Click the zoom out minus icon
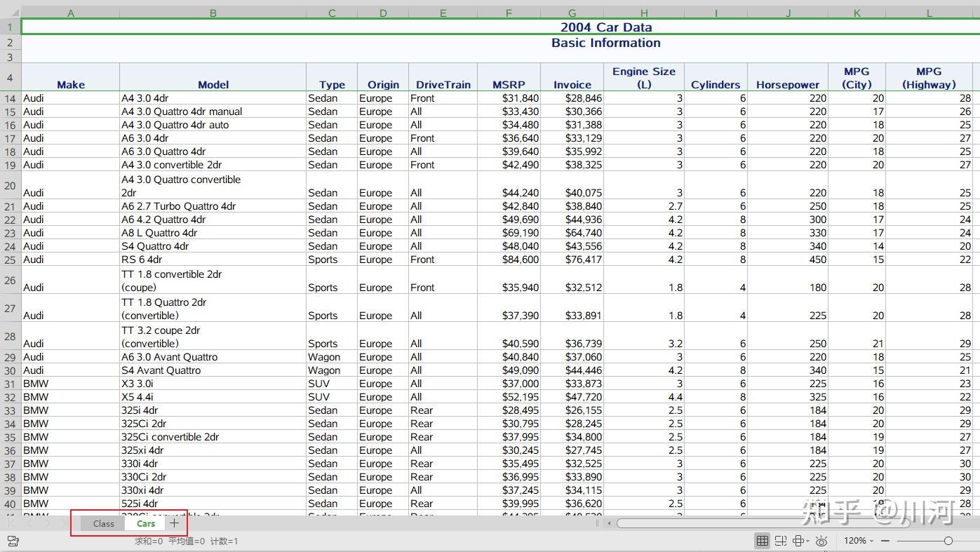Viewport: 980px width, 552px height. pyautogui.click(x=885, y=541)
